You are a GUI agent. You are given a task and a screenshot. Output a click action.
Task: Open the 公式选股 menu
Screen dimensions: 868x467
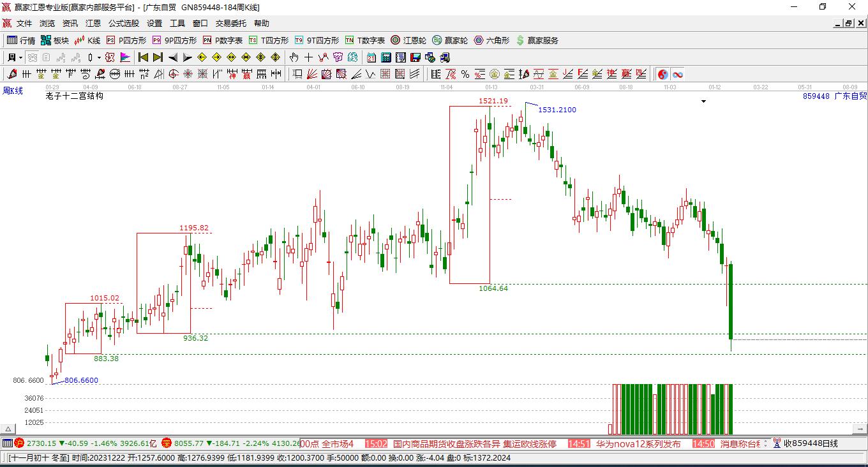pos(124,24)
